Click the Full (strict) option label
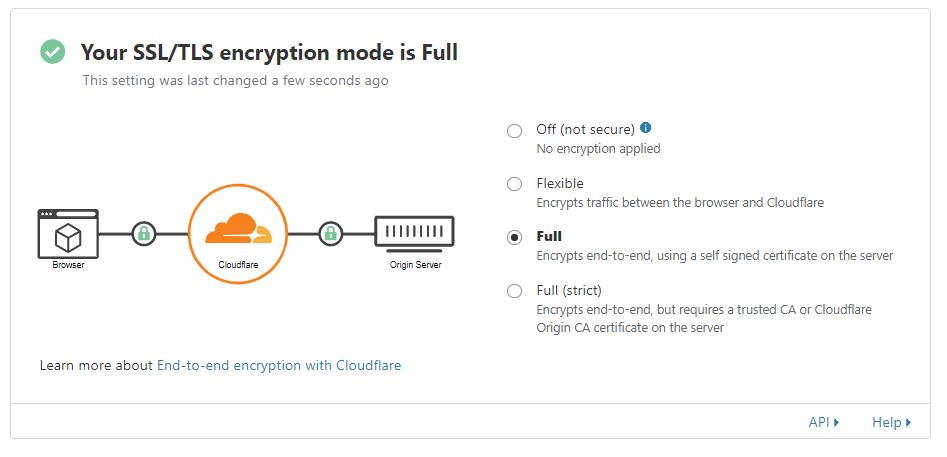This screenshot has width=947, height=457. tap(569, 290)
